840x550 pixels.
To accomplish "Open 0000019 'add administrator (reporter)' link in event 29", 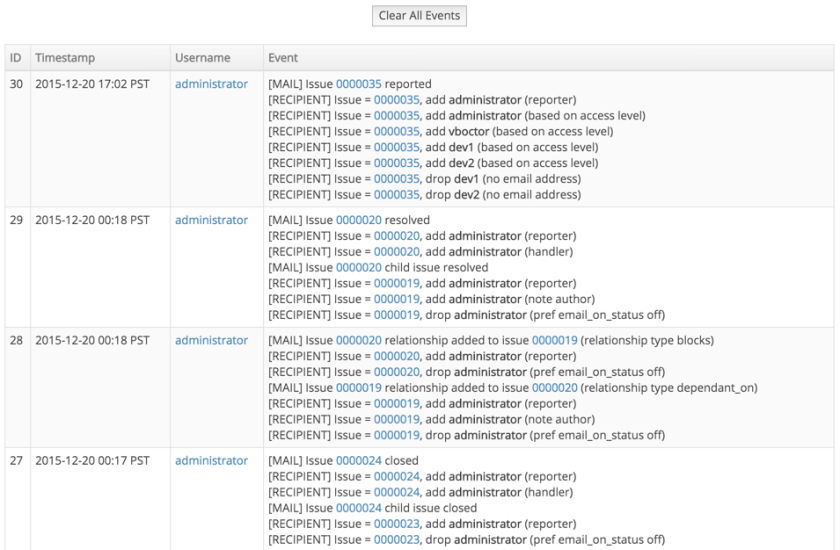I will pos(396,283).
